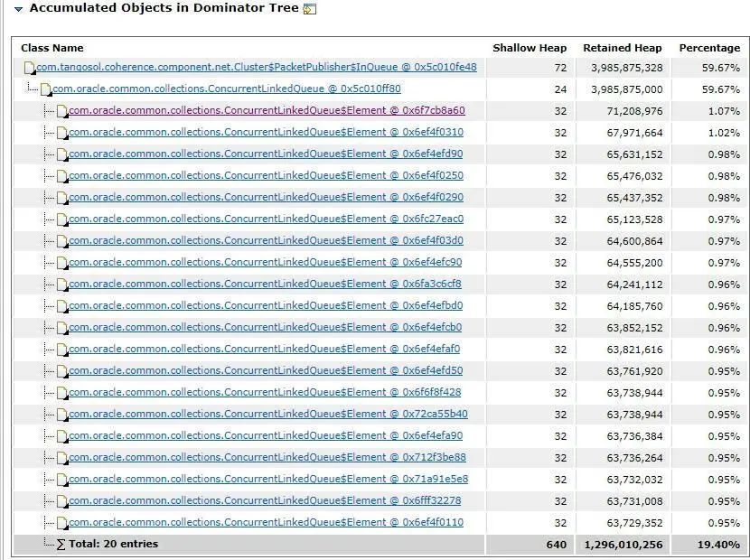Click the object icon for Element 0x6f7cb8a60

tap(62, 112)
